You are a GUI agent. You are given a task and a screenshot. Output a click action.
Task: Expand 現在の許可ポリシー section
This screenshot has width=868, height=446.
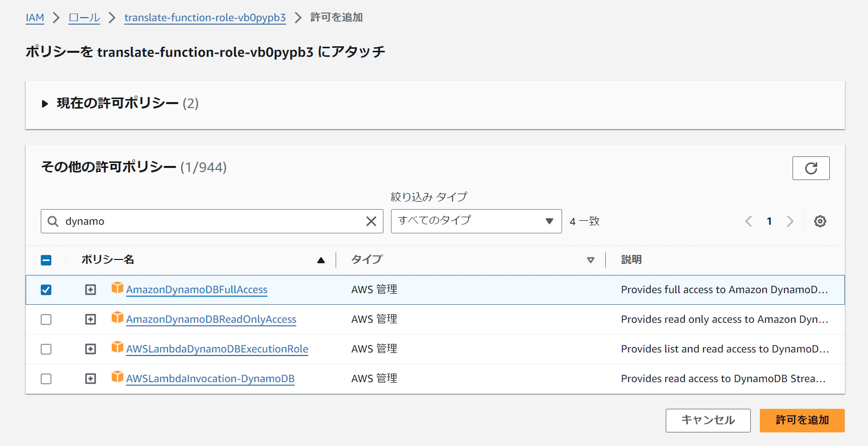pos(45,104)
